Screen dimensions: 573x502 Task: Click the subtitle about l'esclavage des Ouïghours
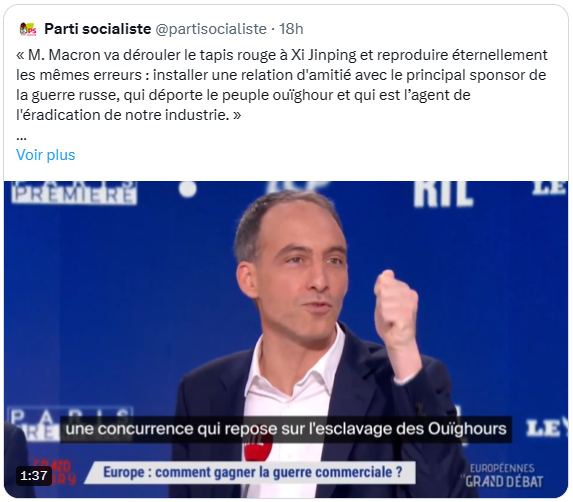pyautogui.click(x=286, y=429)
